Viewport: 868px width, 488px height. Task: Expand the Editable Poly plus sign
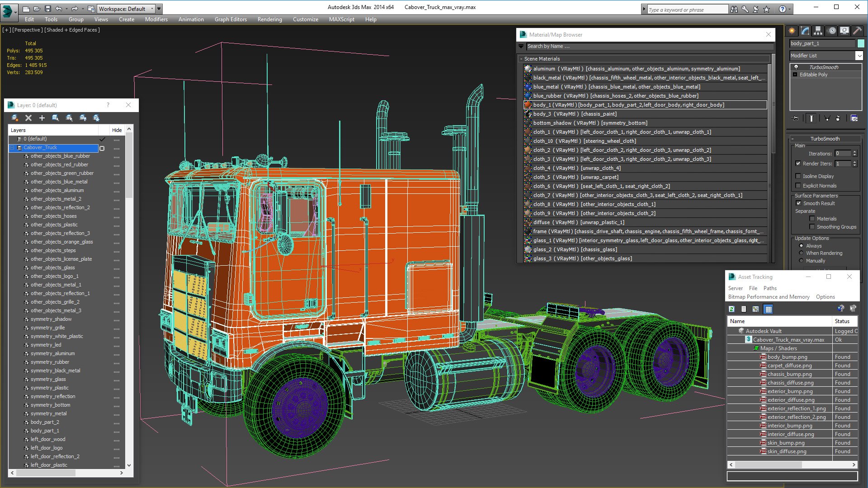tap(795, 75)
